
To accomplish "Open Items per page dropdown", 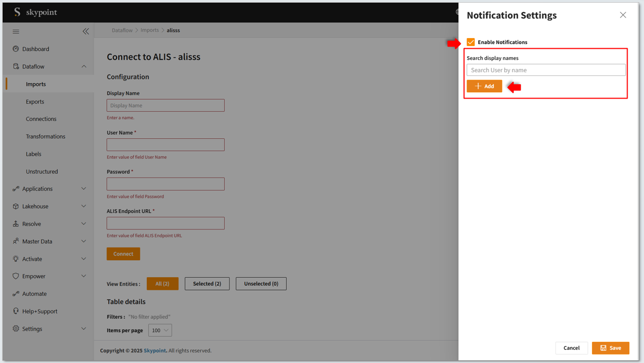I will (160, 330).
